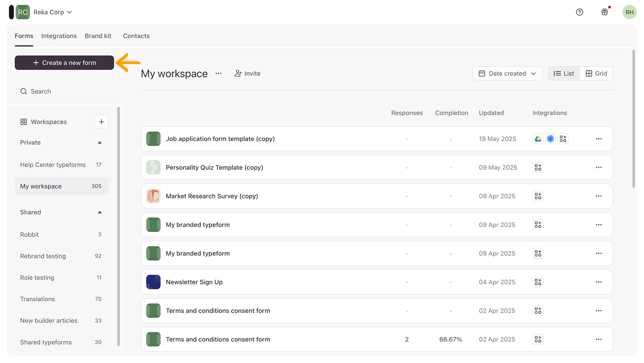Go to the Forms tab

coord(24,36)
